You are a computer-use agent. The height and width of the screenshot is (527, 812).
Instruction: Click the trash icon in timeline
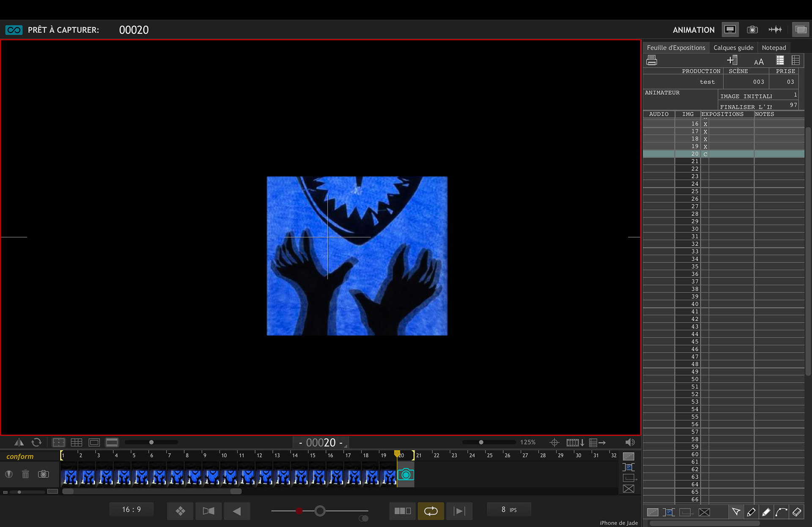pyautogui.click(x=25, y=474)
